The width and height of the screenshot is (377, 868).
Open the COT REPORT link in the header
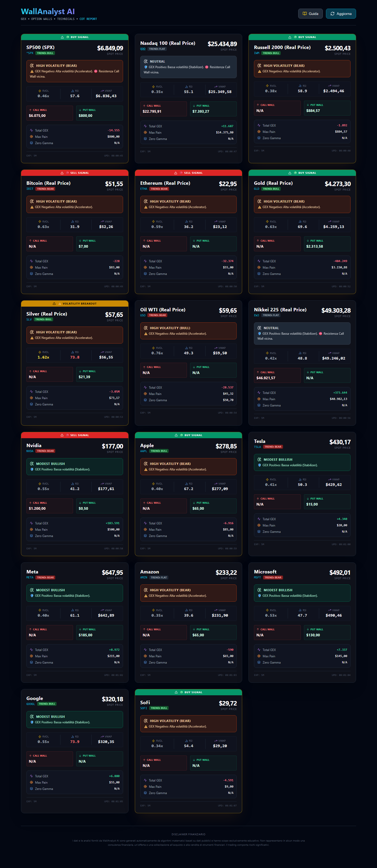click(88, 19)
